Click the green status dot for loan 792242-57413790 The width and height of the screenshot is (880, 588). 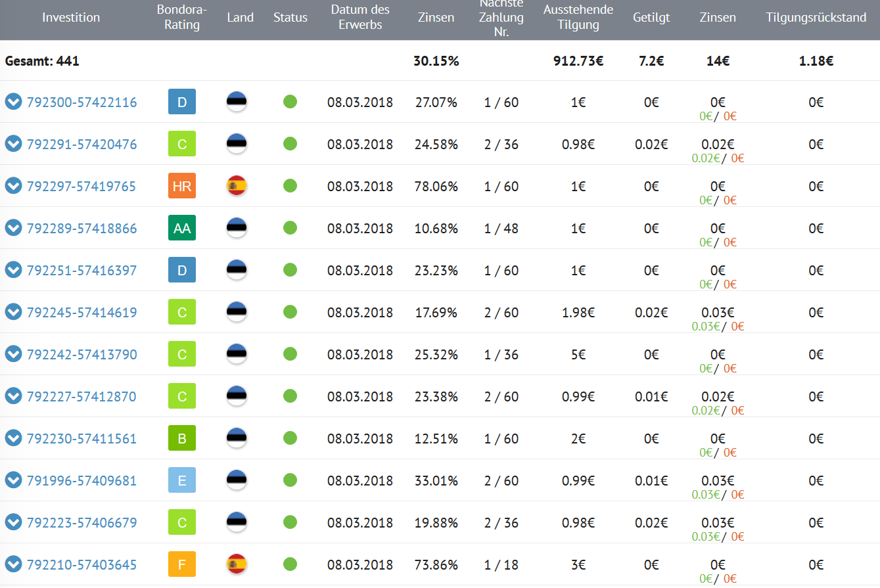coord(290,354)
